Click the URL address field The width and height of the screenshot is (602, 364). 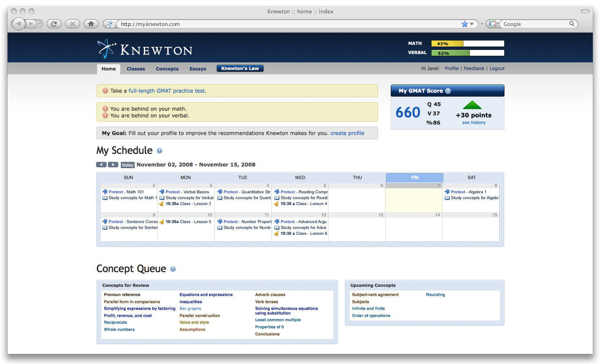point(289,24)
